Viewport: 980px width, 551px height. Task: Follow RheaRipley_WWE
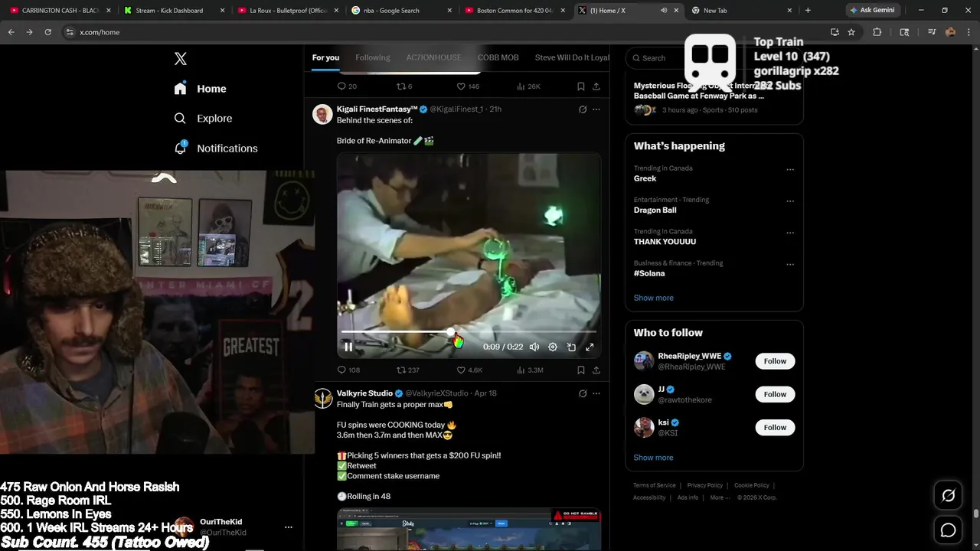coord(775,361)
